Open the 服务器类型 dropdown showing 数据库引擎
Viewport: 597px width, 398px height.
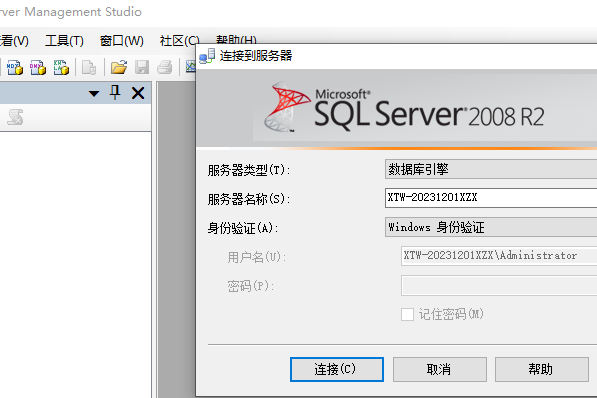pos(491,169)
